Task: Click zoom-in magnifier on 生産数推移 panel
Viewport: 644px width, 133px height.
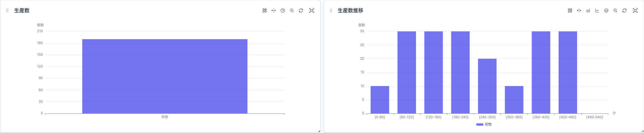Action: [615, 10]
